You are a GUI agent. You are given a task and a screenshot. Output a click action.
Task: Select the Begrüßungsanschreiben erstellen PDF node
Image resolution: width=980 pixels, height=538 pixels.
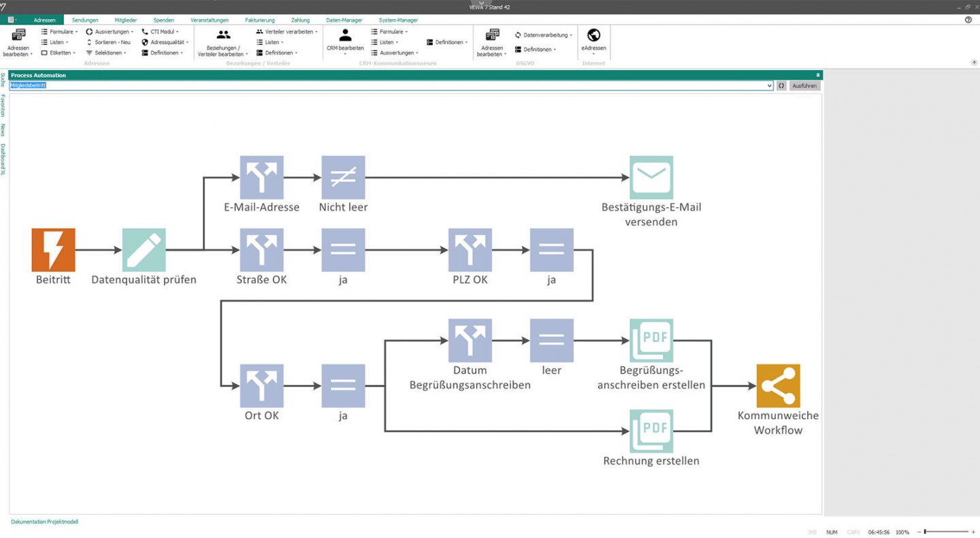(651, 341)
